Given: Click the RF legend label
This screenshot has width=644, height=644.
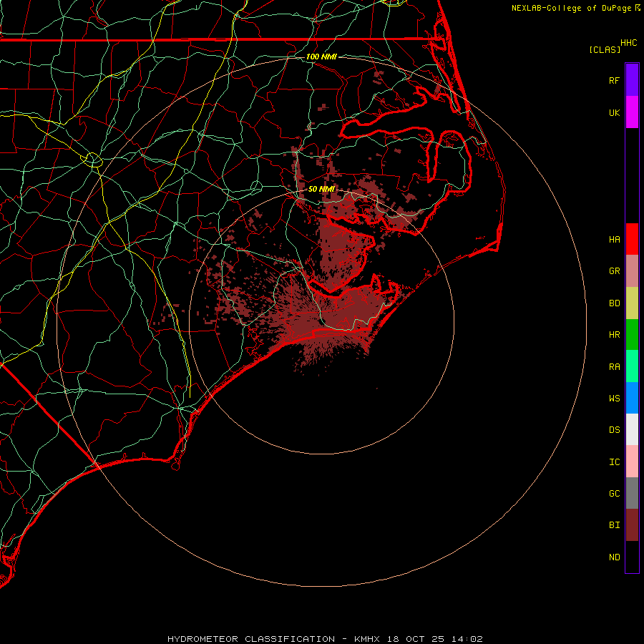Looking at the screenshot, I should point(614,80).
